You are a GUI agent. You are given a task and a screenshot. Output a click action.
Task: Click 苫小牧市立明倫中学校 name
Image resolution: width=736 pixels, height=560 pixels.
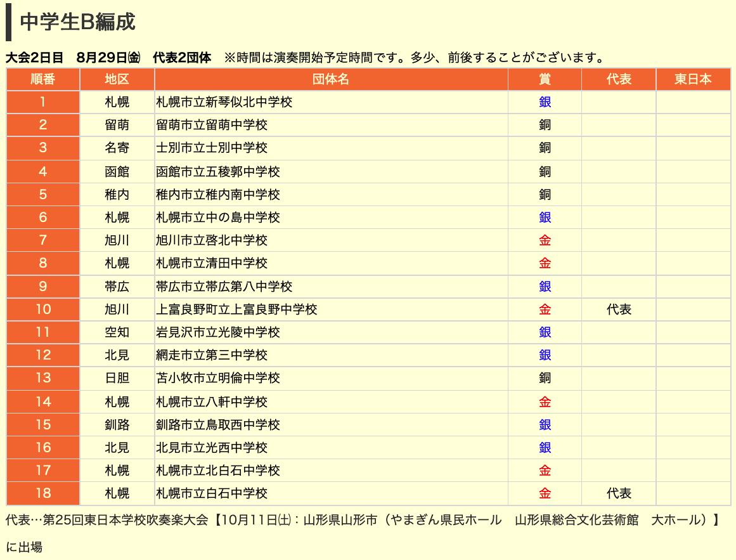tap(218, 378)
